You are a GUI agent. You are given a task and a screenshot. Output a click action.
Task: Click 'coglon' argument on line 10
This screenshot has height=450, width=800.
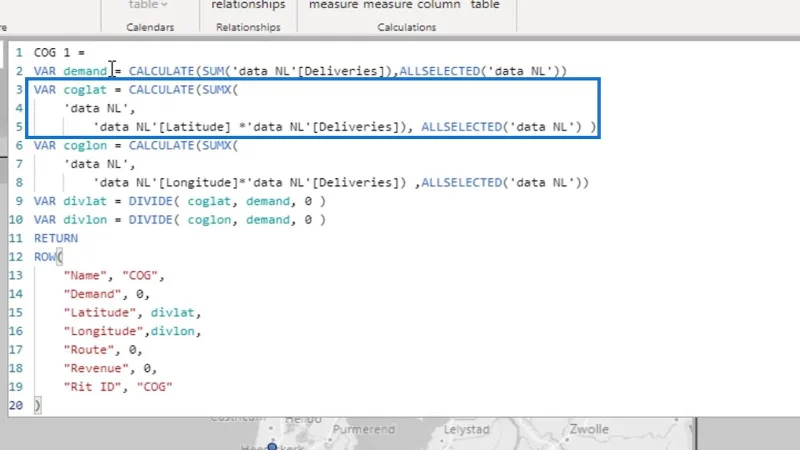pyautogui.click(x=209, y=220)
